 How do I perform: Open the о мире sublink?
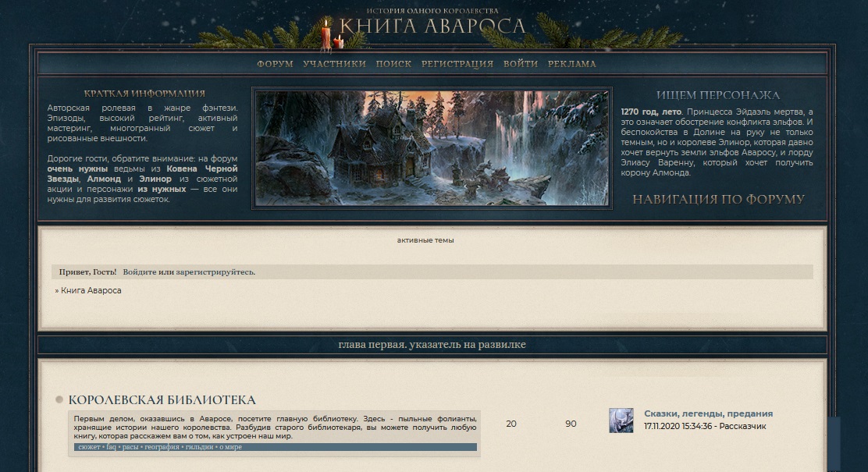pyautogui.click(x=230, y=447)
